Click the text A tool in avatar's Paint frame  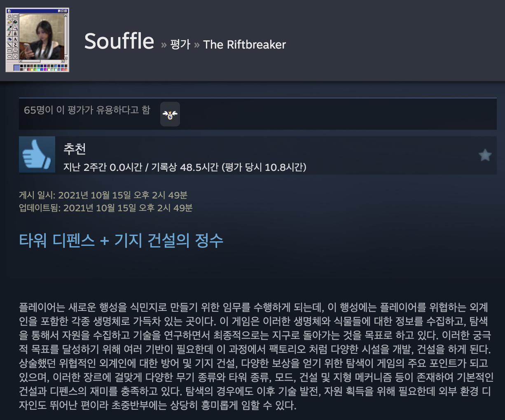coord(15,39)
